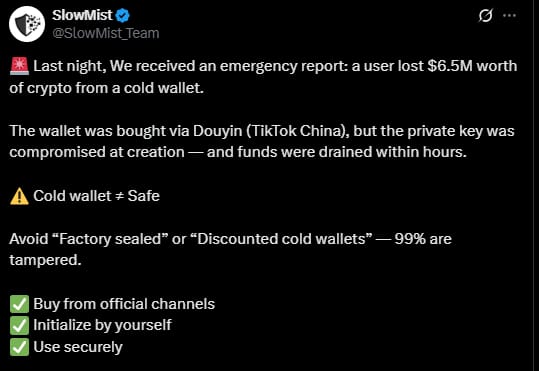Open the Grok explain-post icon
This screenshot has width=539, height=371.
click(x=486, y=15)
